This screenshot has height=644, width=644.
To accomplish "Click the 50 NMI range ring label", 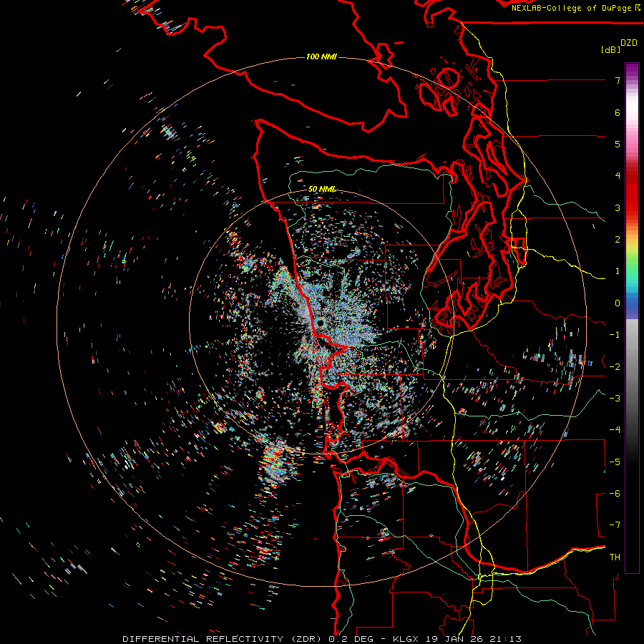I will 321,189.
